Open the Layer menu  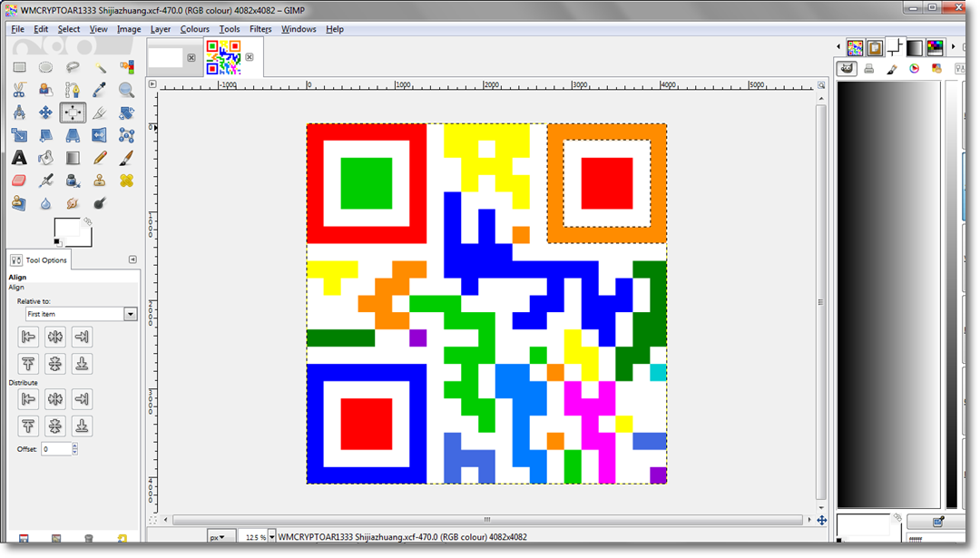(161, 29)
